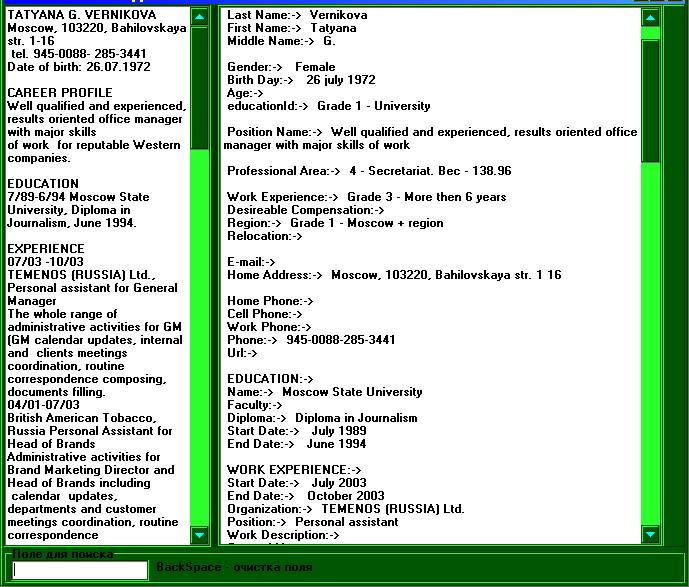Click the 'Home Address:->' line
The image size is (689, 587).
(394, 275)
